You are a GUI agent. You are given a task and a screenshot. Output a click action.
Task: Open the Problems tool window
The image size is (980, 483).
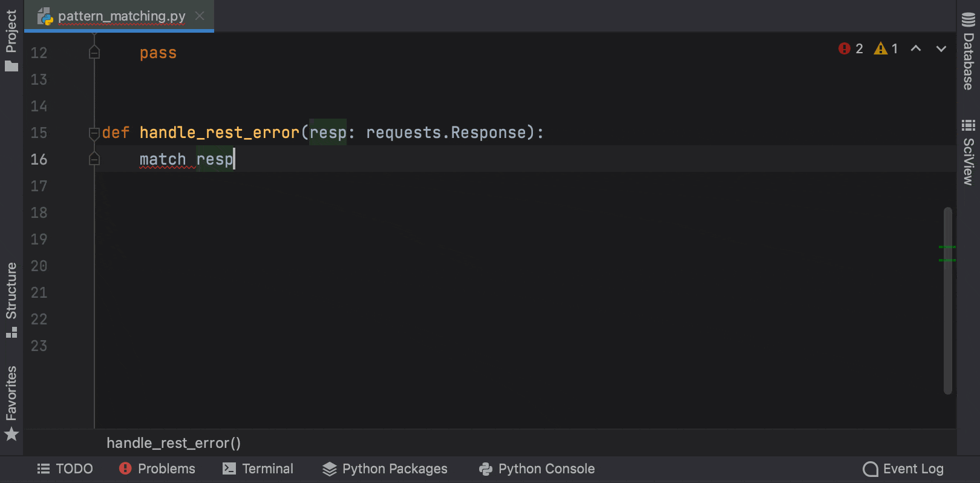coord(157,469)
